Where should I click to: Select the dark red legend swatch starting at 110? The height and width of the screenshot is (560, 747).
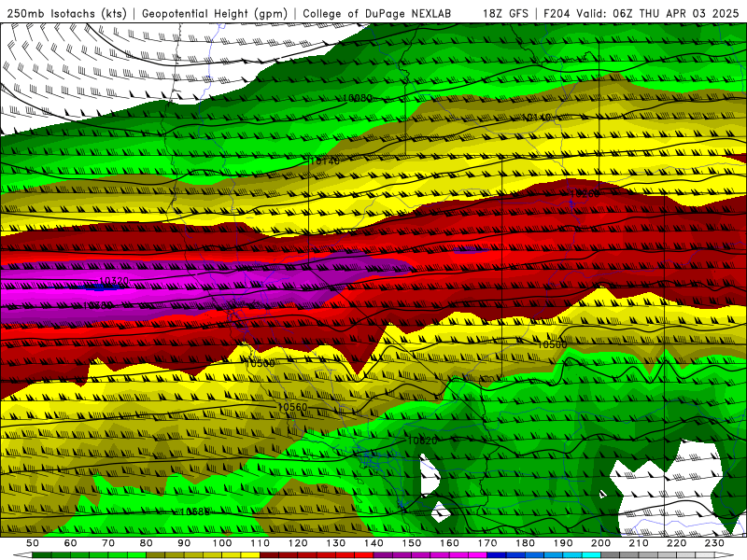click(x=269, y=555)
